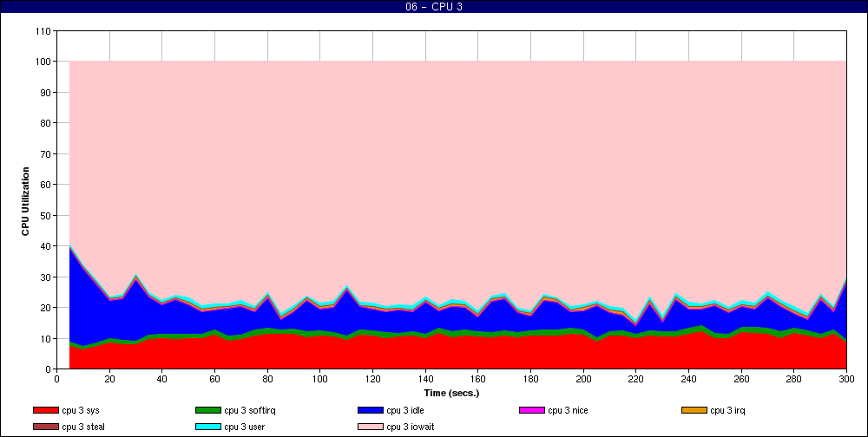868x437 pixels.
Task: Click the orange cpu 3 irq legend swatch
Action: pos(694,410)
